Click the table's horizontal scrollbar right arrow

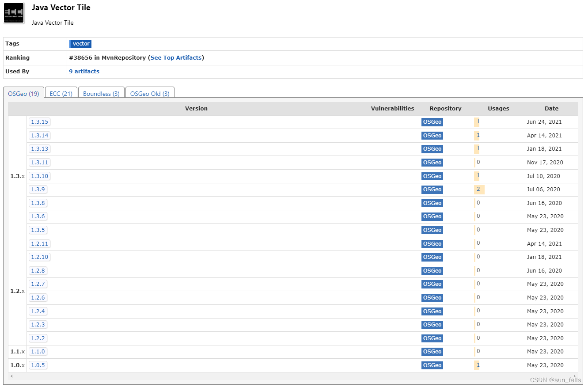click(575, 376)
